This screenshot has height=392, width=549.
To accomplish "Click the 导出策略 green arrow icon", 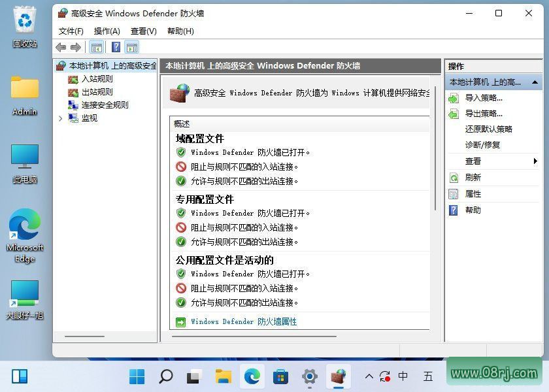I will (454, 114).
